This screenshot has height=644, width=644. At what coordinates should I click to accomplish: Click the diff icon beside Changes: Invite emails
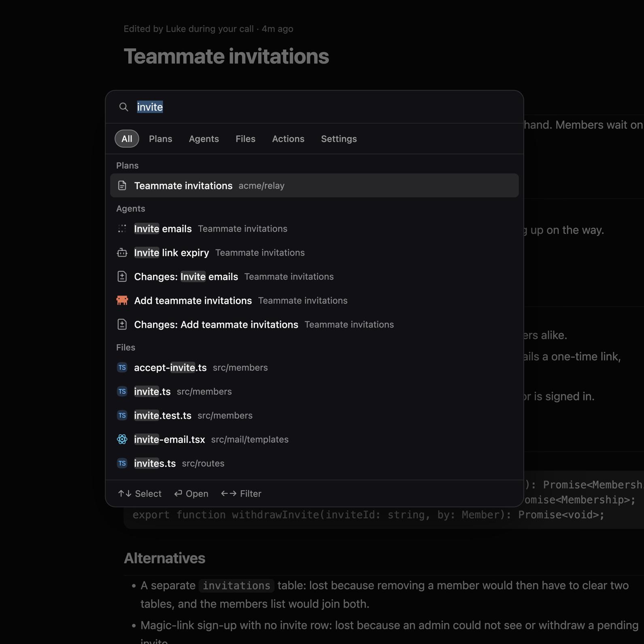tap(122, 276)
